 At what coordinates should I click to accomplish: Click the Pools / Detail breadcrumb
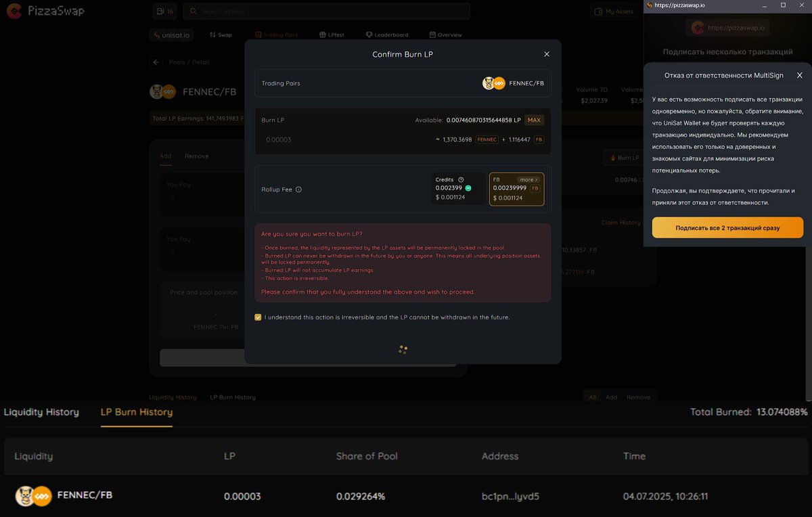point(189,62)
